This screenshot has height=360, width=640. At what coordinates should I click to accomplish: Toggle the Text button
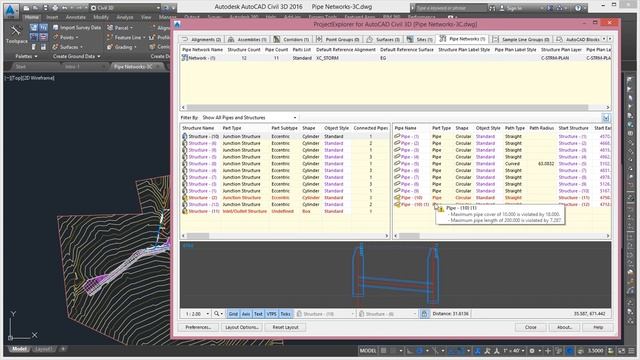258,314
